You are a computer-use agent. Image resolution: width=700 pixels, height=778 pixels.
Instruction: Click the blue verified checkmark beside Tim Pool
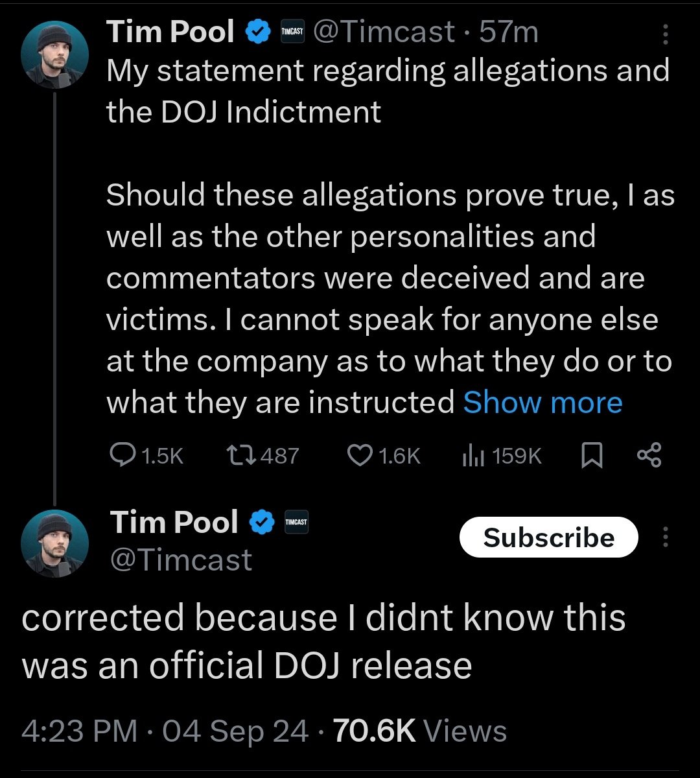(x=257, y=30)
